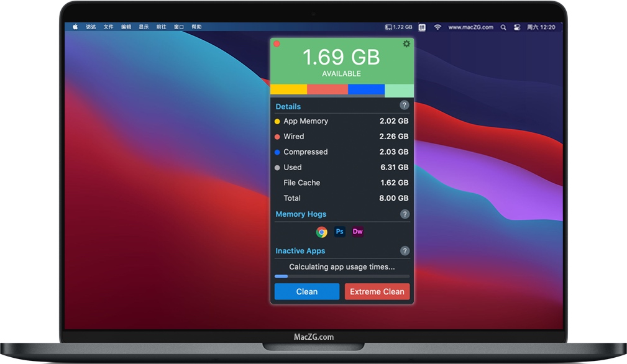Click the Wi-Fi icon in menu bar
Image resolution: width=627 pixels, height=364 pixels.
click(x=437, y=27)
